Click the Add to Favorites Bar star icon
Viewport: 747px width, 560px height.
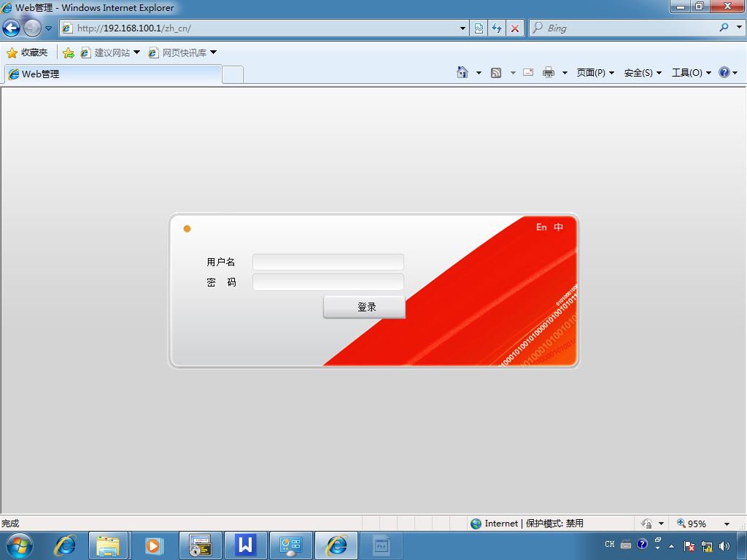pos(68,52)
